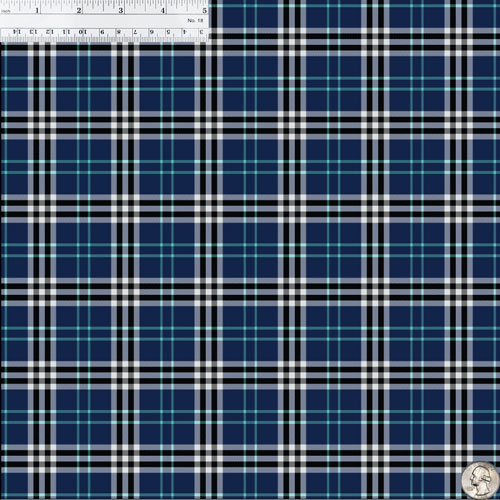Click the quarter coin in the corner

pos(480,480)
